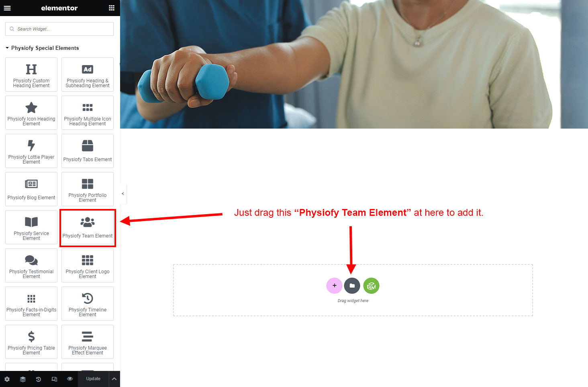Select the Physiofy Timeline Element widget
Screen dimensions: 588x387
(88, 304)
